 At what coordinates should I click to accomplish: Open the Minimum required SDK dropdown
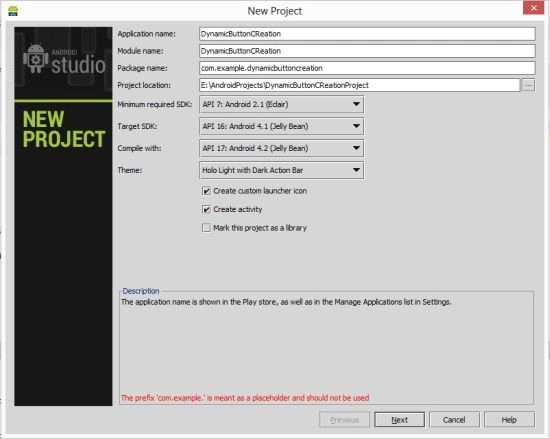tap(281, 104)
